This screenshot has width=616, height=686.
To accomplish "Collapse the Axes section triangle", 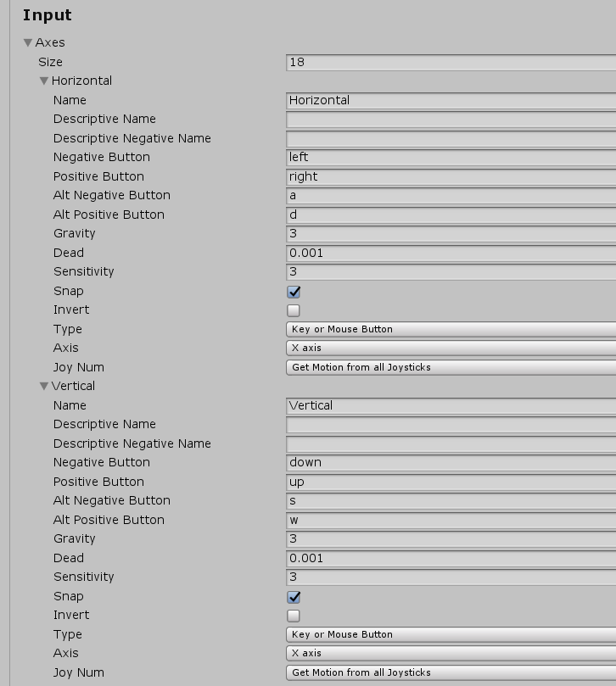I will (28, 42).
